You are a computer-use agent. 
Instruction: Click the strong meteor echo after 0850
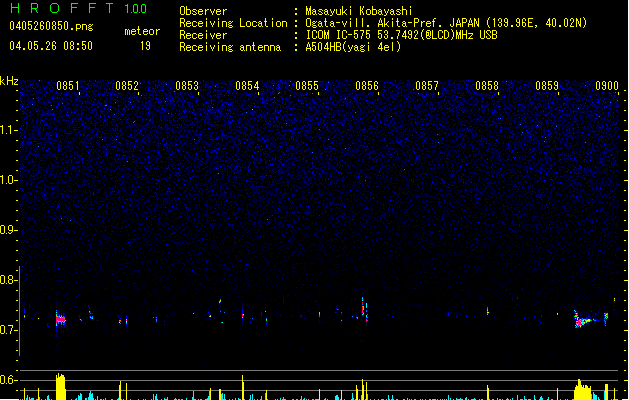[60, 319]
